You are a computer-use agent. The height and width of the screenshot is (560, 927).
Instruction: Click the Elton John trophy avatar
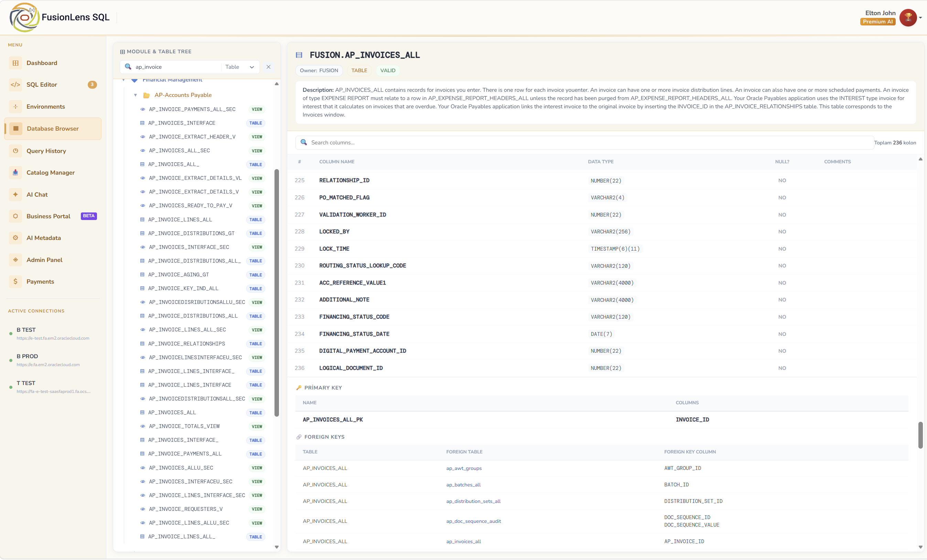[908, 17]
